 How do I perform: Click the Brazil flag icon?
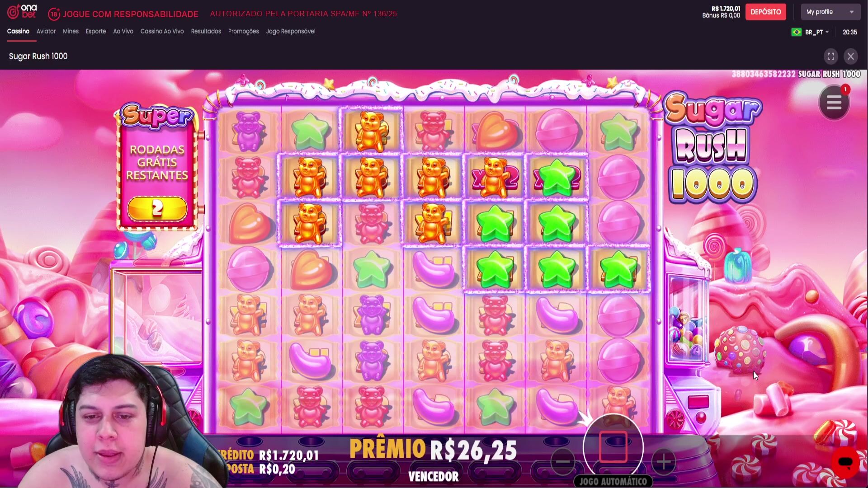[x=796, y=32]
